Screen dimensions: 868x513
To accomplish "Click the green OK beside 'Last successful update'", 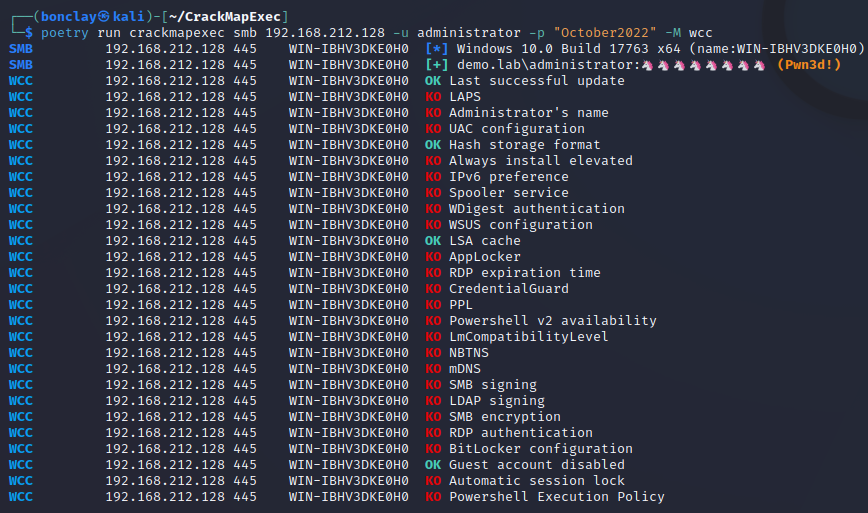I will [433, 81].
